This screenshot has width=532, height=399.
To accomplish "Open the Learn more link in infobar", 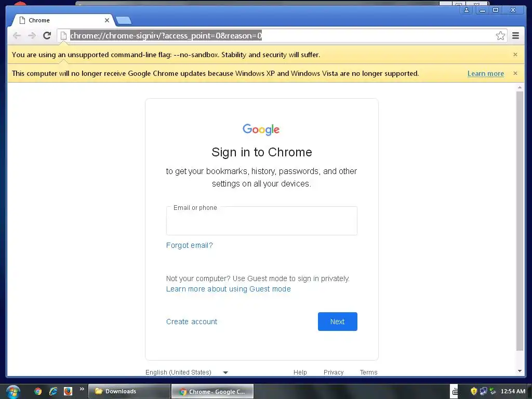I will coord(486,74).
